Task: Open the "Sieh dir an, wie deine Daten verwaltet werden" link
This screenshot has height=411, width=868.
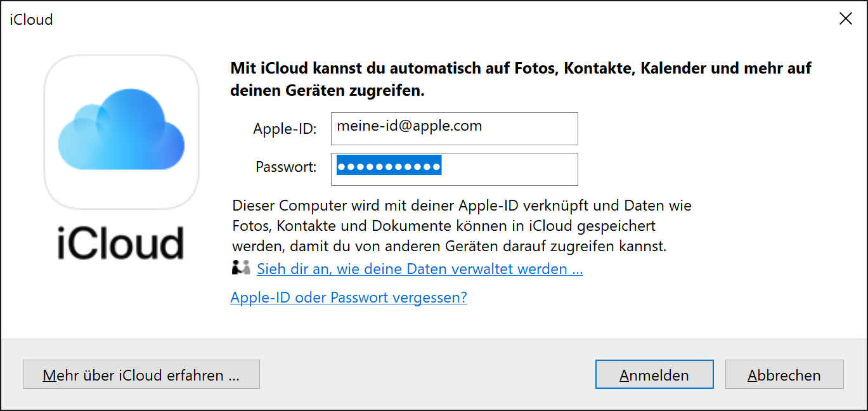Action: point(420,269)
